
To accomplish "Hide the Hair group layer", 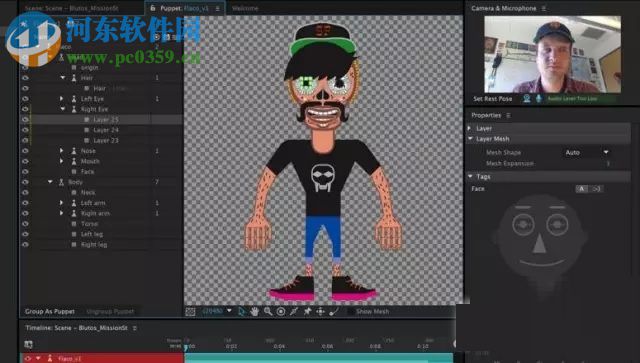I will (25, 78).
